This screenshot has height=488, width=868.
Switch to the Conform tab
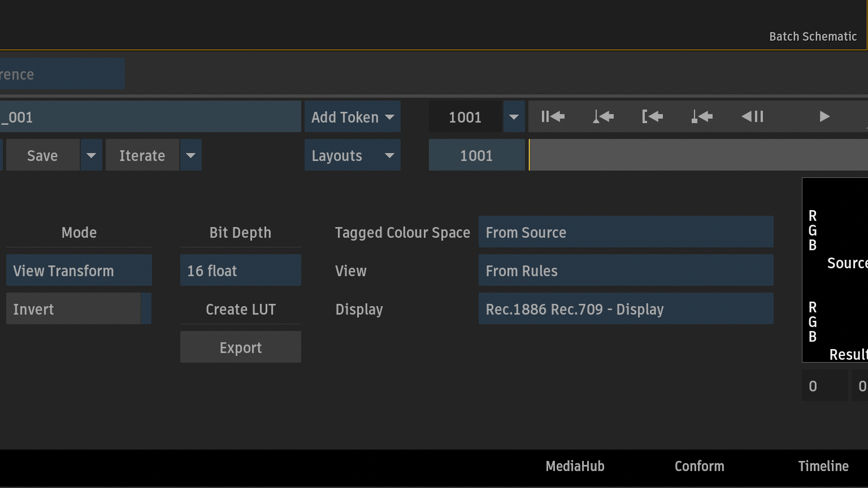coord(699,466)
